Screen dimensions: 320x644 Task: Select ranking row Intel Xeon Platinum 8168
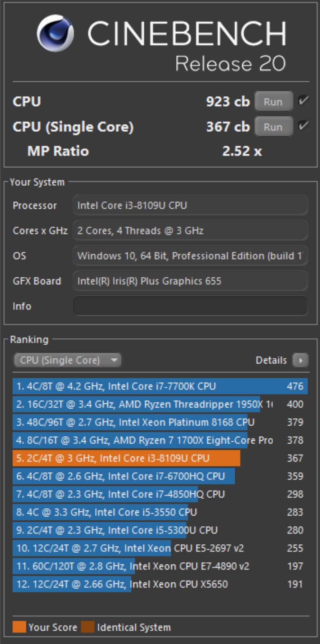160,422
